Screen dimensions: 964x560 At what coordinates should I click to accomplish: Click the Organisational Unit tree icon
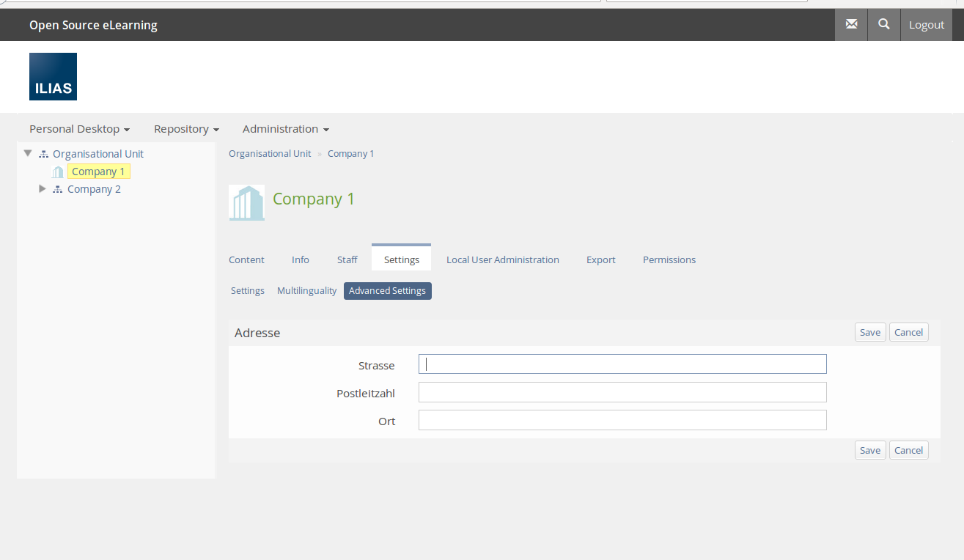[x=43, y=154]
